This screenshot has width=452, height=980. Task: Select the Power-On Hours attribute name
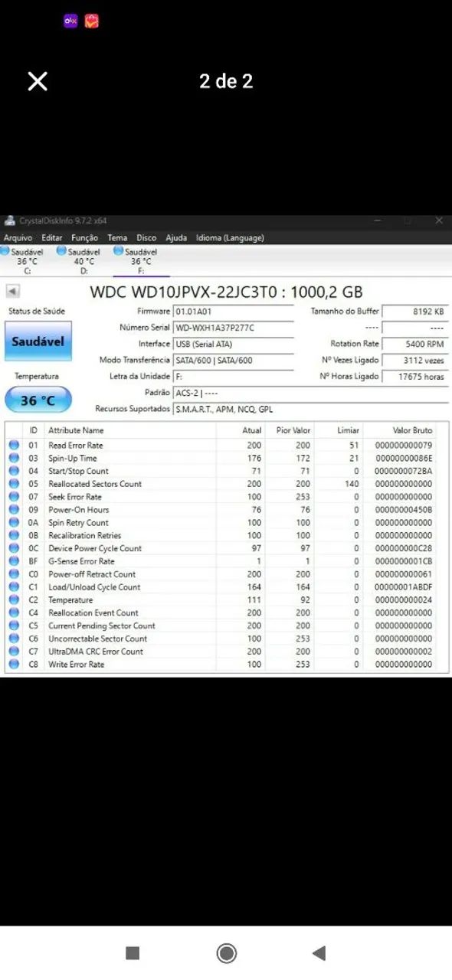click(79, 510)
